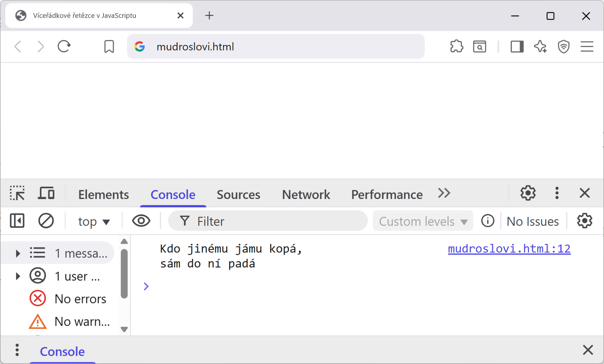Go back using the back arrow
This screenshot has width=604, height=364.
coord(18,47)
